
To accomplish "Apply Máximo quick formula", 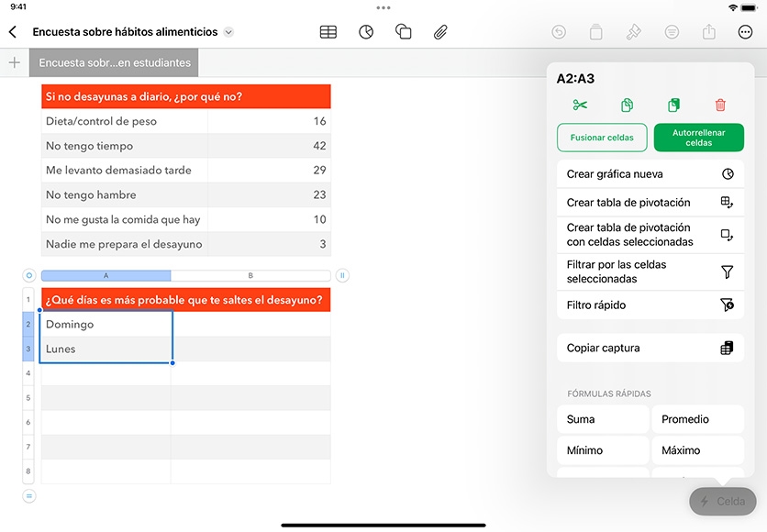I will click(697, 450).
